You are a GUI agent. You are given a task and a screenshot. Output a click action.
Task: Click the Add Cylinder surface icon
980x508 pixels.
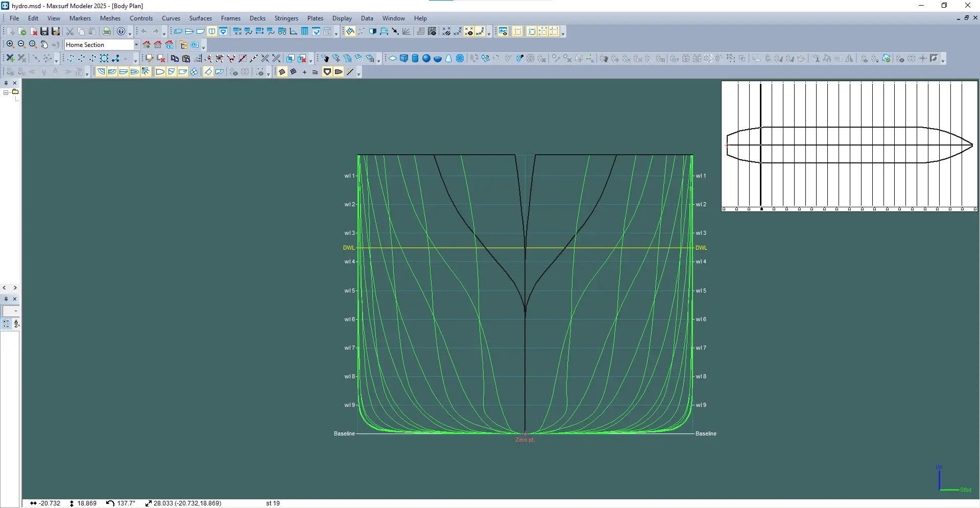click(x=415, y=59)
